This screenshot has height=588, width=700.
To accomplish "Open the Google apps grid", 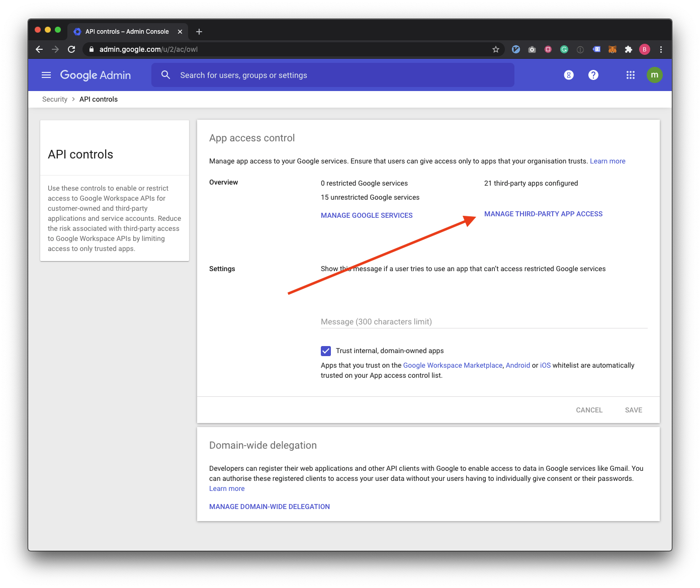I will 631,75.
